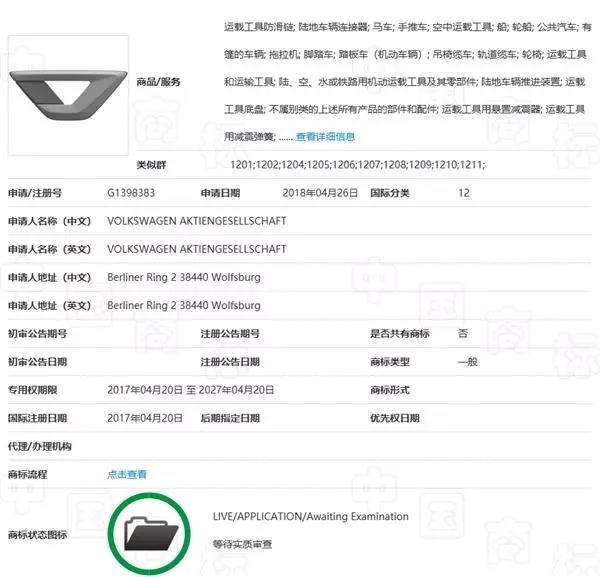
Task: Click the 代理/办理机构 label
Action: point(40,446)
